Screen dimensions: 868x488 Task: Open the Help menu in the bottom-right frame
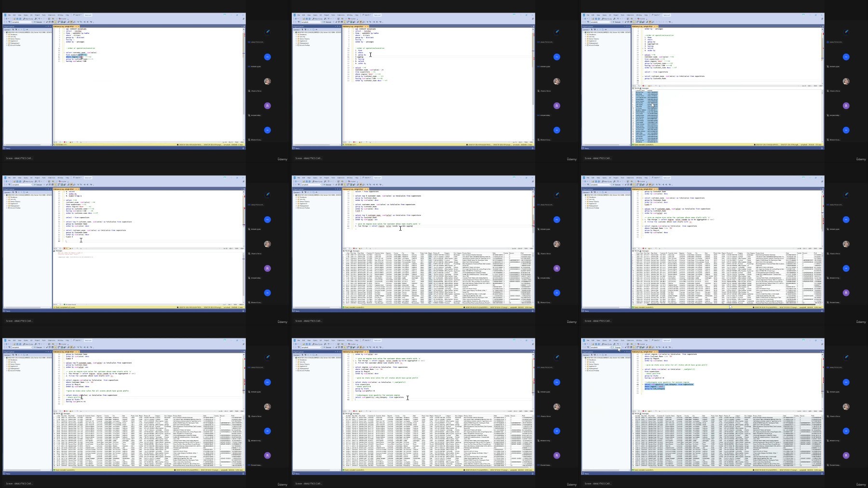[x=646, y=340]
